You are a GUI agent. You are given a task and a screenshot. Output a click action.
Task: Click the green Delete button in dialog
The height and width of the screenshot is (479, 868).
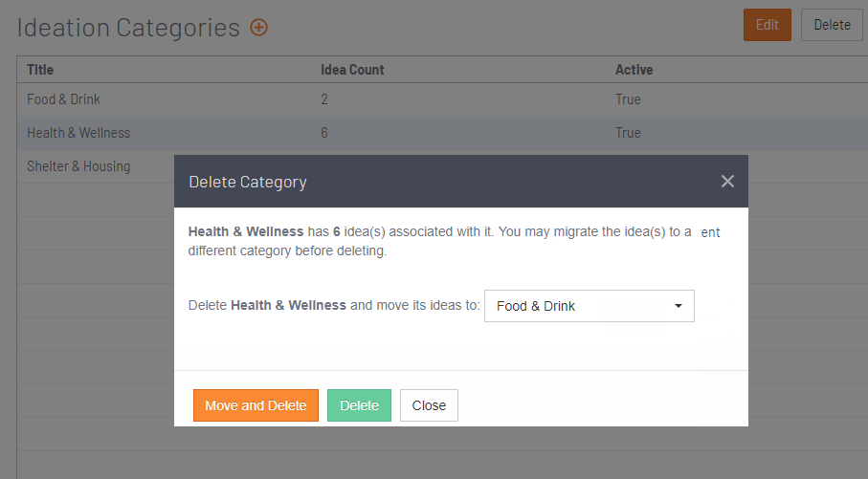click(x=359, y=405)
